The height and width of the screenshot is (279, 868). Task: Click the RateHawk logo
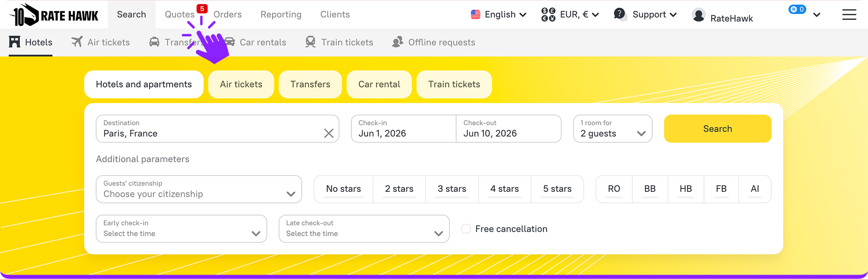[53, 15]
